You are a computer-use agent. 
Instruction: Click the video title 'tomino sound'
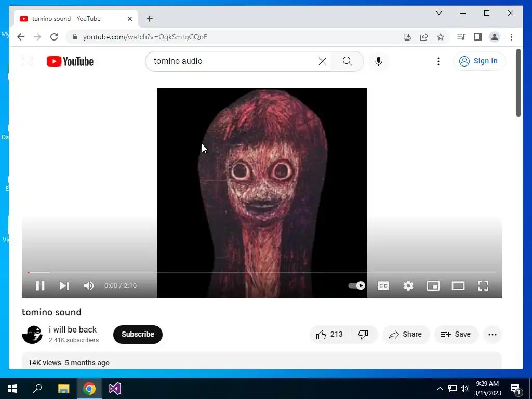(x=51, y=312)
